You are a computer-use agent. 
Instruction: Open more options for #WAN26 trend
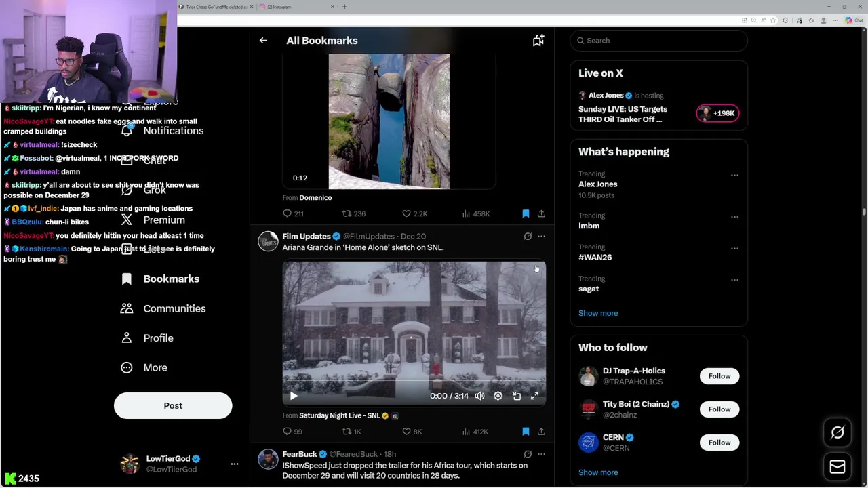pyautogui.click(x=734, y=248)
